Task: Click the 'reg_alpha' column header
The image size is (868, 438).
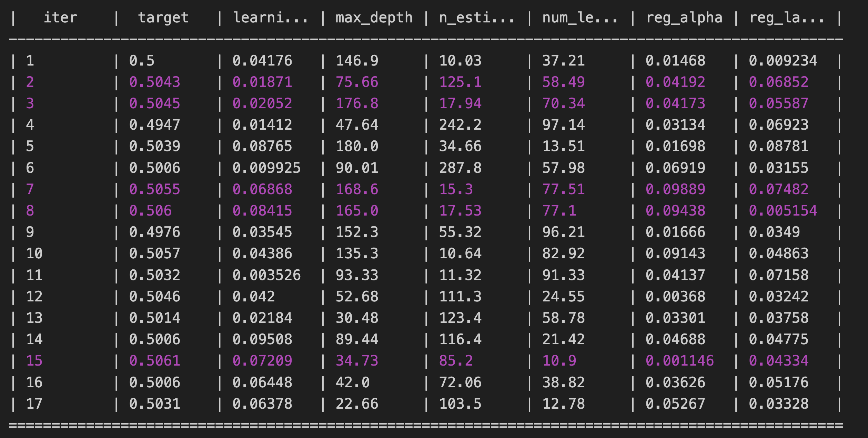Action: click(x=684, y=18)
